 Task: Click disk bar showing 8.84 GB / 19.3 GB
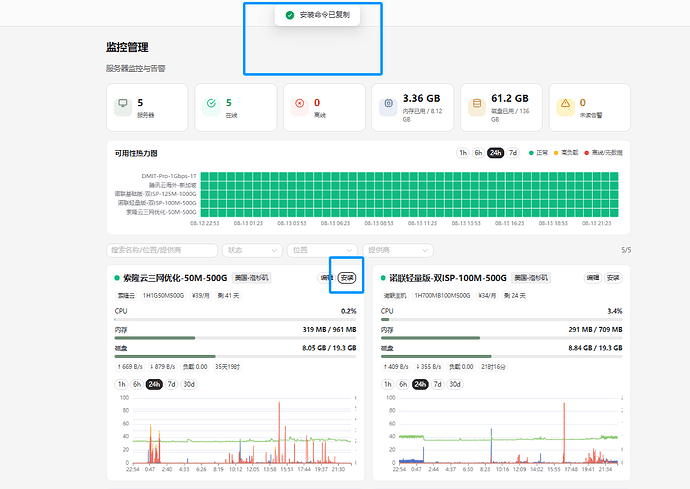(x=502, y=356)
